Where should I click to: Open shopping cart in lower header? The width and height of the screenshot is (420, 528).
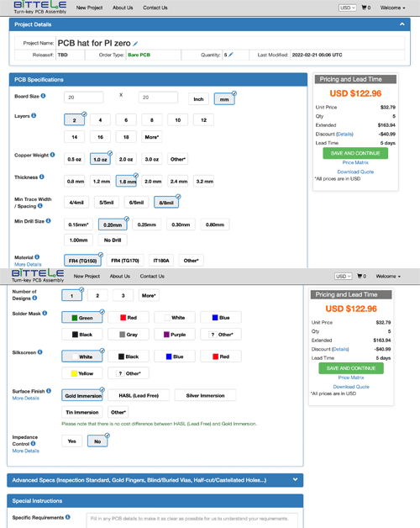point(361,276)
